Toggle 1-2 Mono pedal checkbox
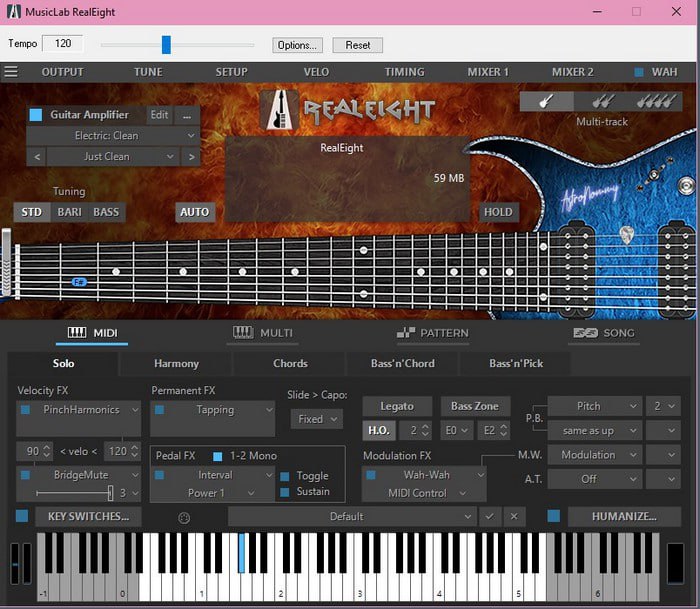The width and height of the screenshot is (700, 609). click(217, 456)
